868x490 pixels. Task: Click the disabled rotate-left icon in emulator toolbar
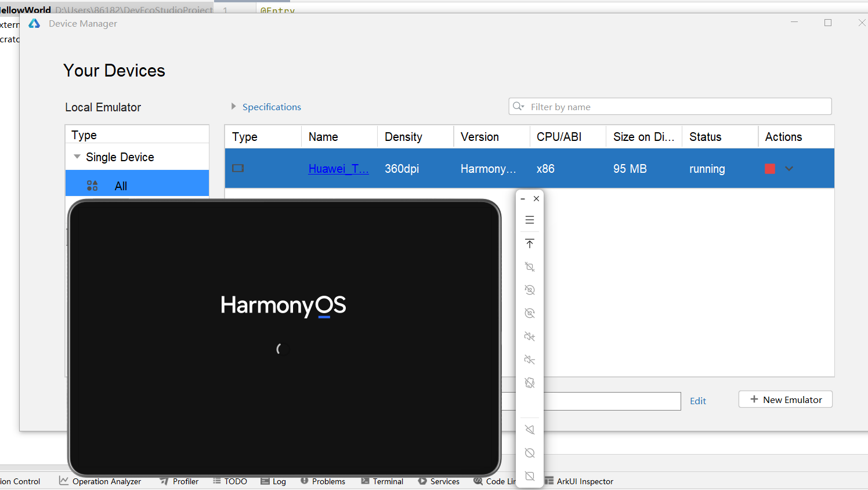(x=530, y=290)
